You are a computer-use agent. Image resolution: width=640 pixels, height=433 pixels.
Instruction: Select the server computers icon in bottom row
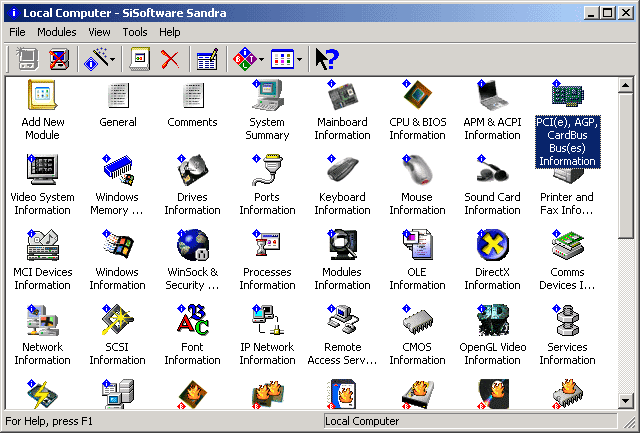(118, 394)
